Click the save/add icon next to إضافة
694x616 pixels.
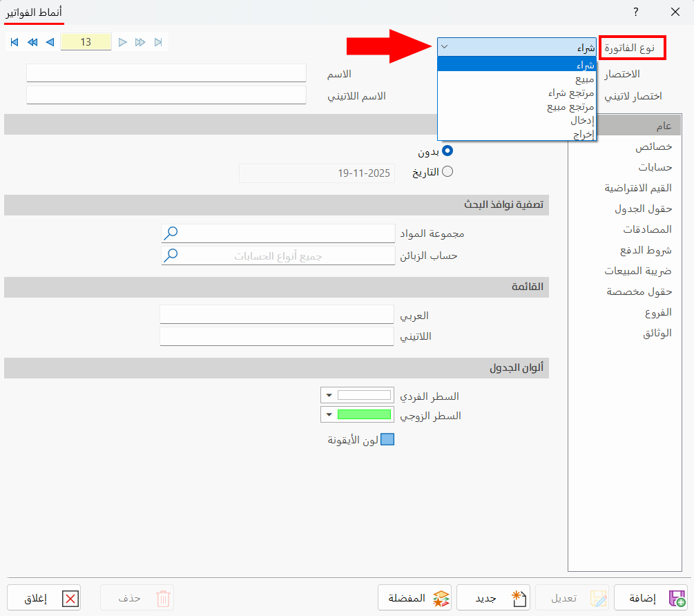[677, 597]
